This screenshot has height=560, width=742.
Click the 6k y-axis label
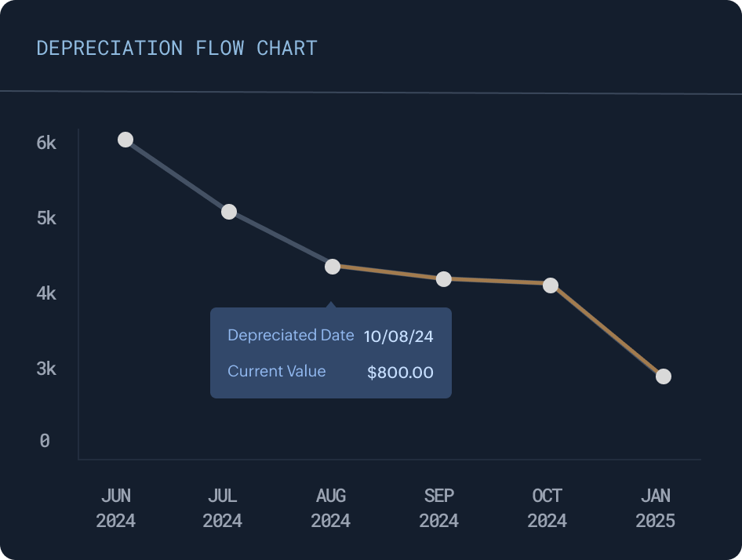(46, 143)
